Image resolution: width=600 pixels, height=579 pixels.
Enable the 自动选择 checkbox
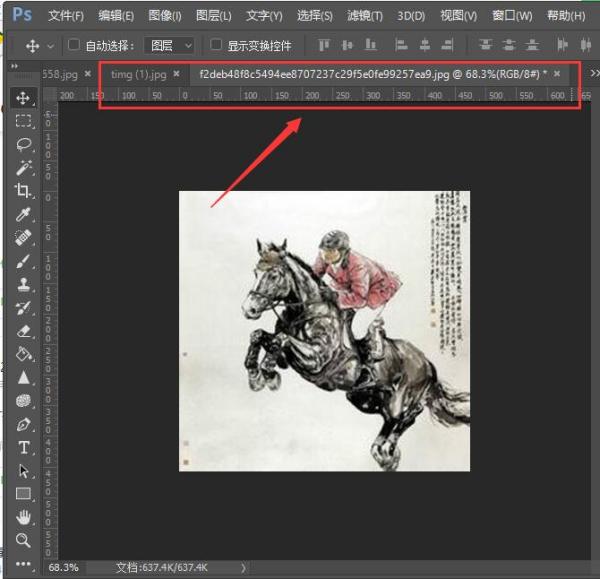click(x=73, y=45)
